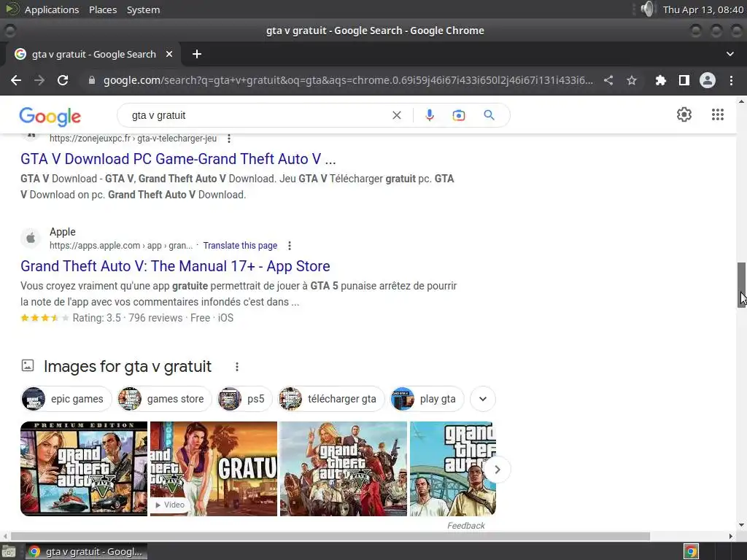Select the gta v gratuit browser tab
747x560 pixels.
tap(93, 54)
